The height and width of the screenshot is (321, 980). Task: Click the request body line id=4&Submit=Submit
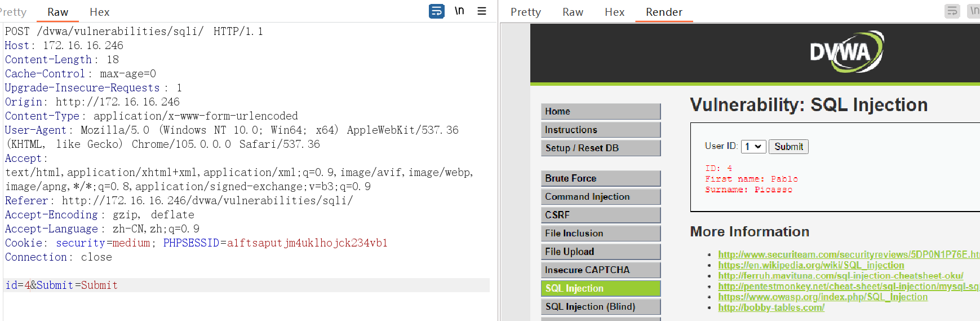(61, 285)
